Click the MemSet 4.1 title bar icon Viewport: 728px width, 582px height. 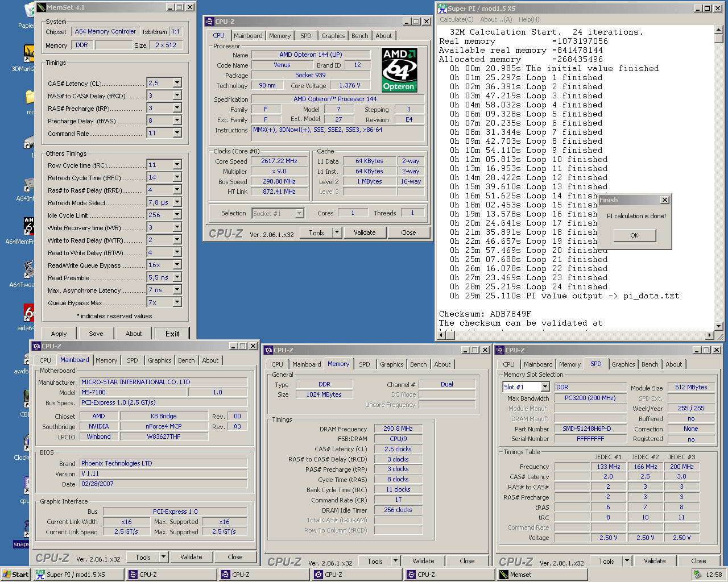point(41,7)
